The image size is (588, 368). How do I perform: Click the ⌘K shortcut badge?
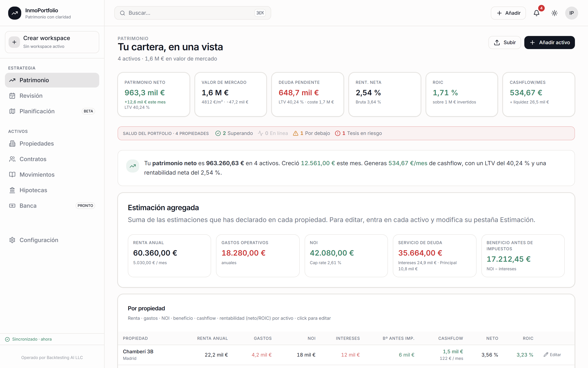click(260, 13)
